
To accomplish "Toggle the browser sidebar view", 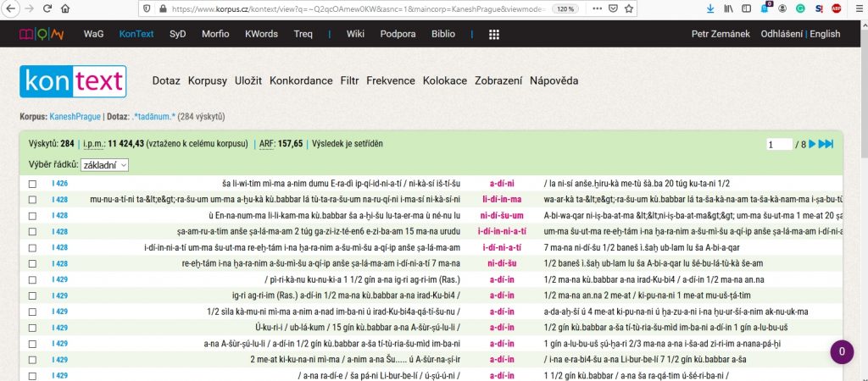I will 746,8.
